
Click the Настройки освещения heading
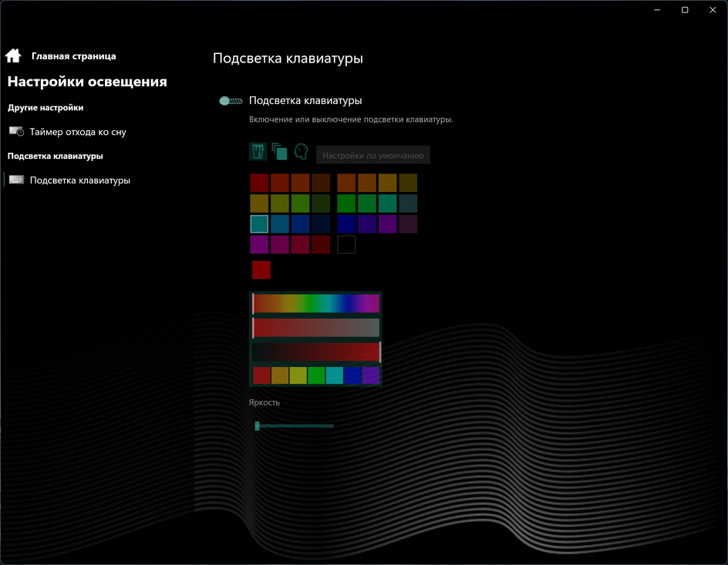click(x=87, y=82)
